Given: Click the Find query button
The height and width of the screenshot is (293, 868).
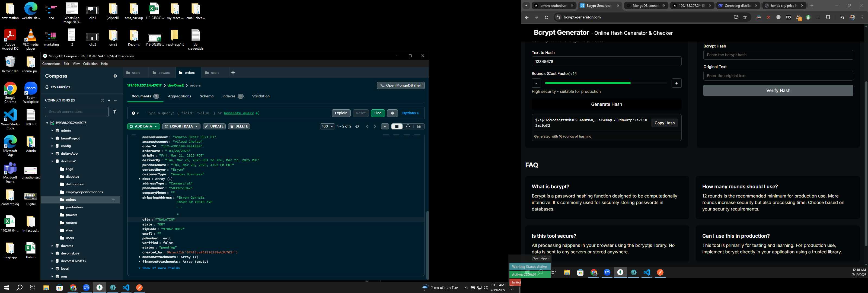Looking at the screenshot, I should tap(378, 113).
